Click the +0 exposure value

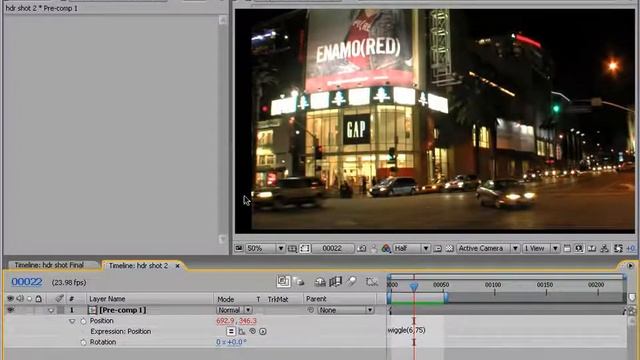coord(631,248)
